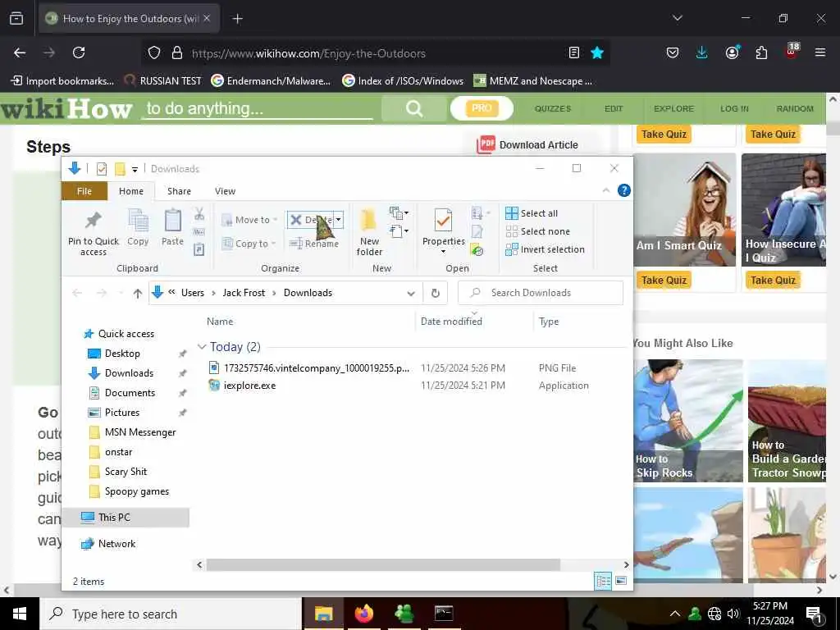The height and width of the screenshot is (630, 840).
Task: Open Firefox from the taskbar
Action: click(363, 614)
